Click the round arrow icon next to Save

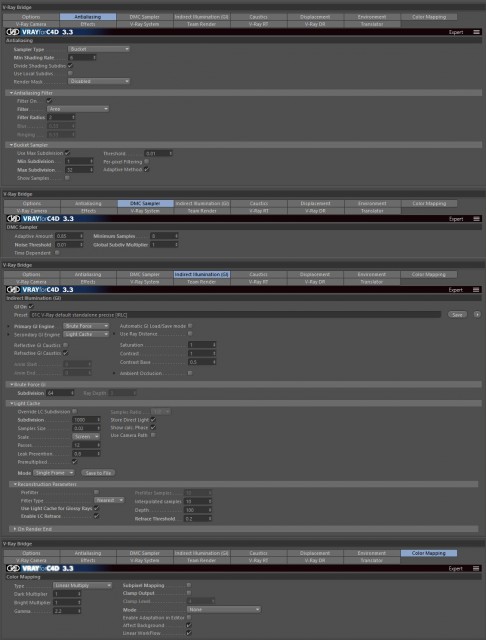[x=477, y=315]
